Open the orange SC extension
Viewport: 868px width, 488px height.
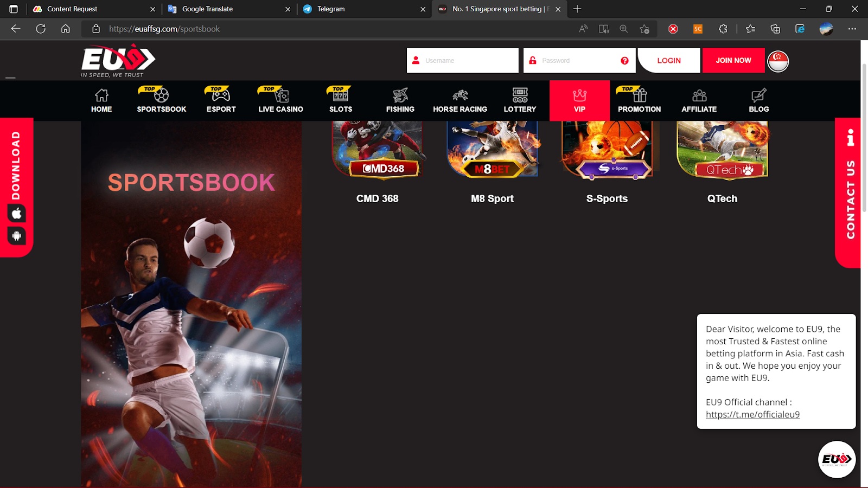698,29
